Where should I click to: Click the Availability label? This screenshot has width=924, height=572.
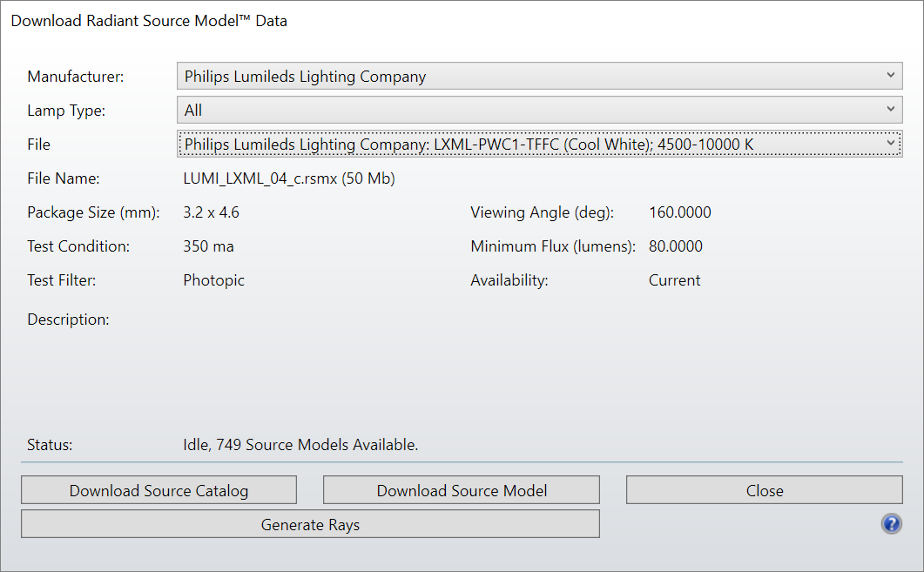pyautogui.click(x=509, y=280)
